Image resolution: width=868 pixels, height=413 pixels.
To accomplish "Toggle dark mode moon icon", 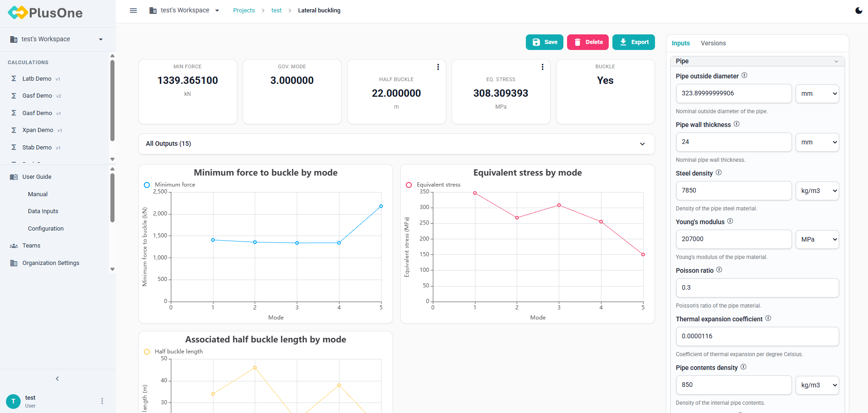I will click(x=859, y=11).
